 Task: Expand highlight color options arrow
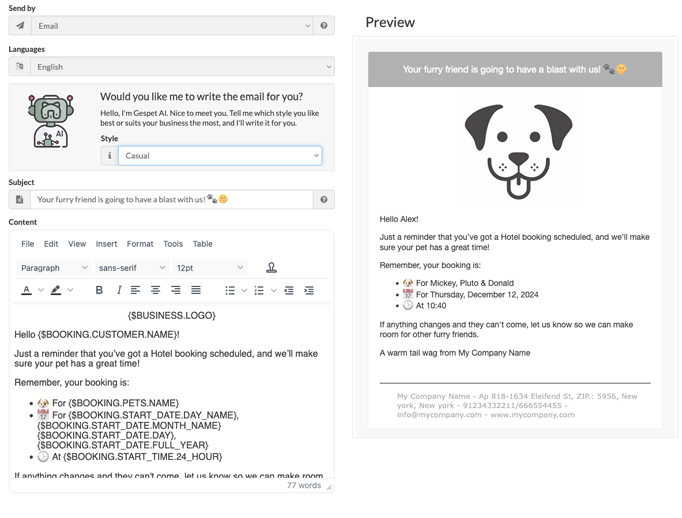[x=70, y=290]
